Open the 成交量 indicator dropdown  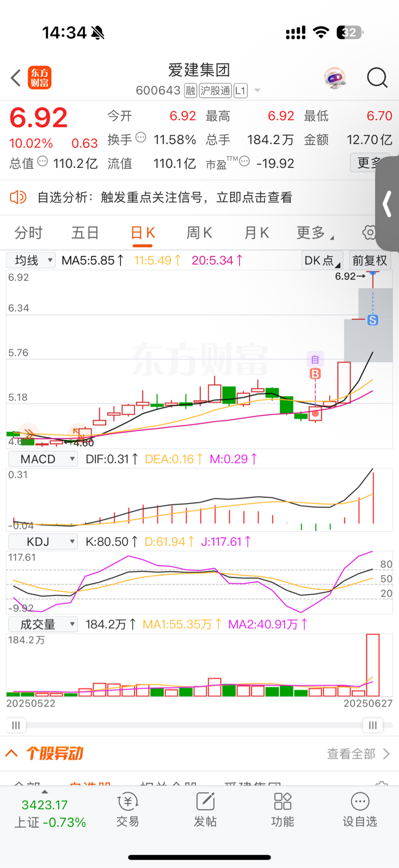[x=43, y=624]
